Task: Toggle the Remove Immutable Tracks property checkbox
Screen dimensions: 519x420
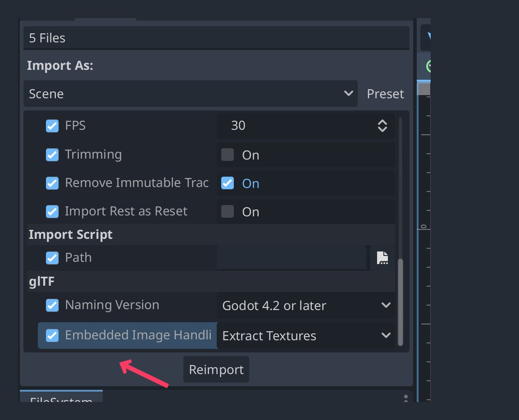Action: [52, 183]
